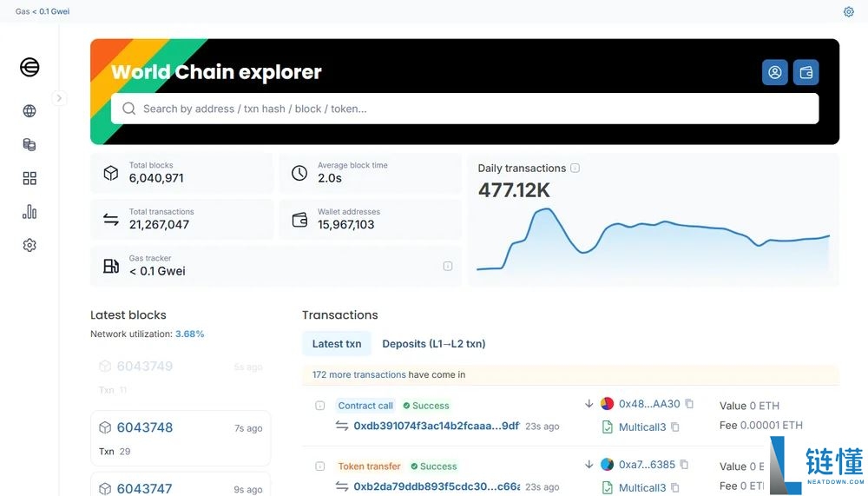This screenshot has width=868, height=496.
Task: Click the Total blocks cube icon
Action: [111, 173]
